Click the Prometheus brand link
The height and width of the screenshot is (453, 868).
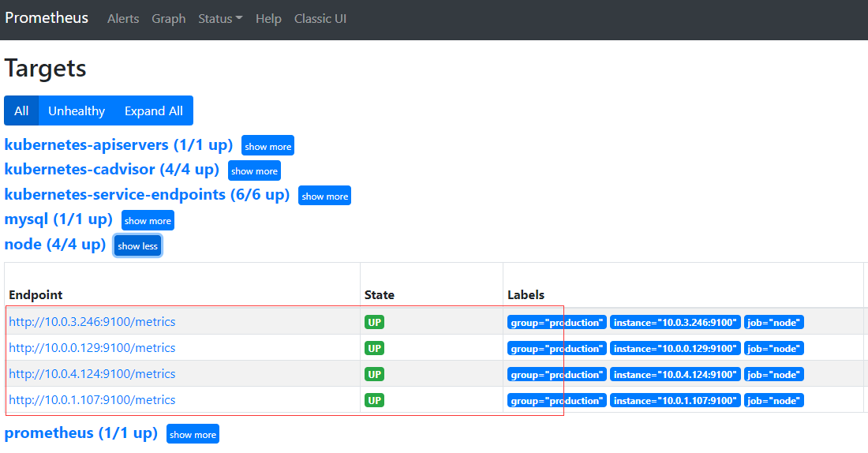pos(47,18)
